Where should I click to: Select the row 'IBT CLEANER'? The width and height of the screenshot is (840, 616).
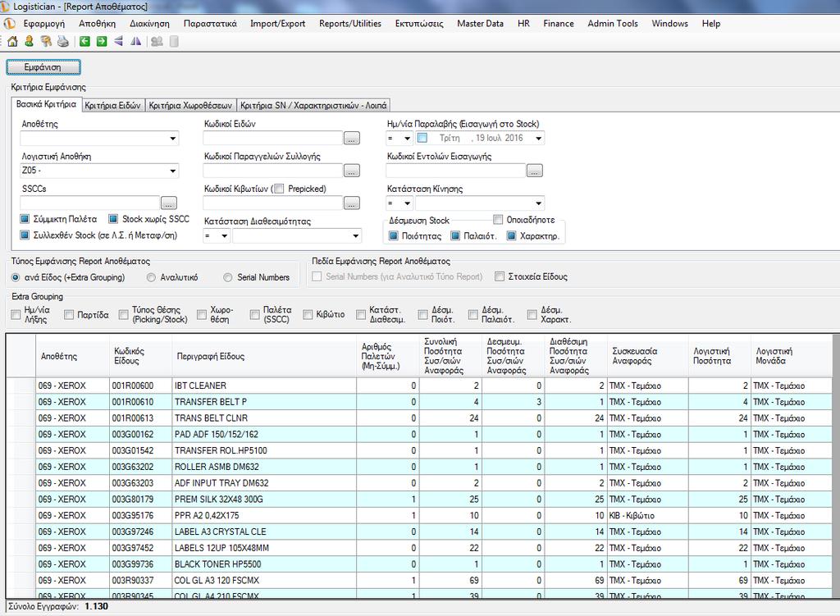coord(419,386)
